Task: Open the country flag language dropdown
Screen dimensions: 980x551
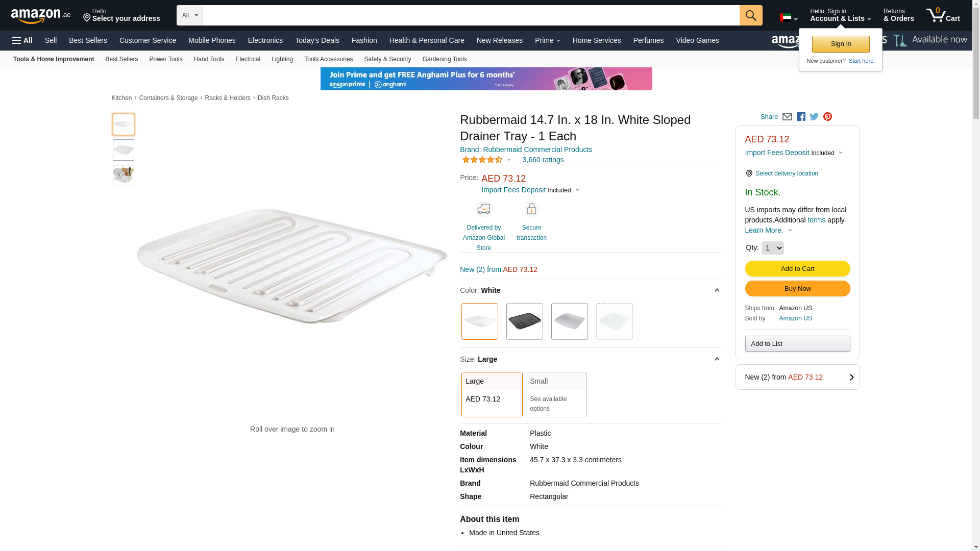Action: (788, 18)
